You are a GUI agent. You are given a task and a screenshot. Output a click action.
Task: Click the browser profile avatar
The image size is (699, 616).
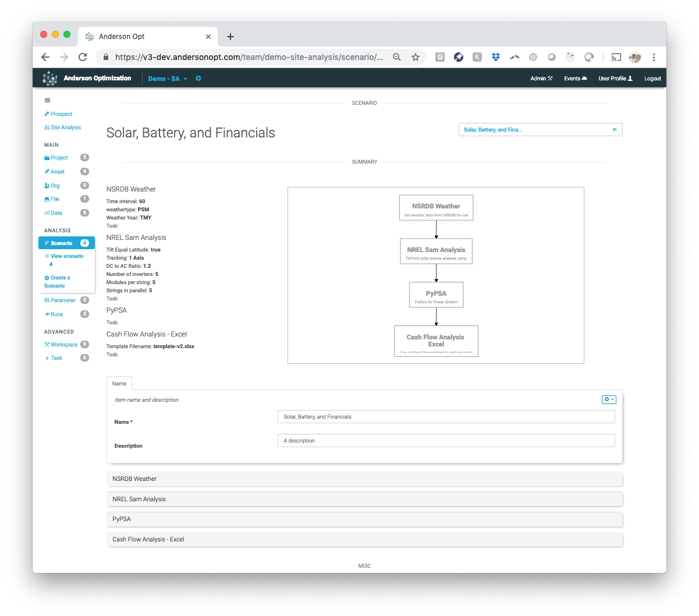635,57
